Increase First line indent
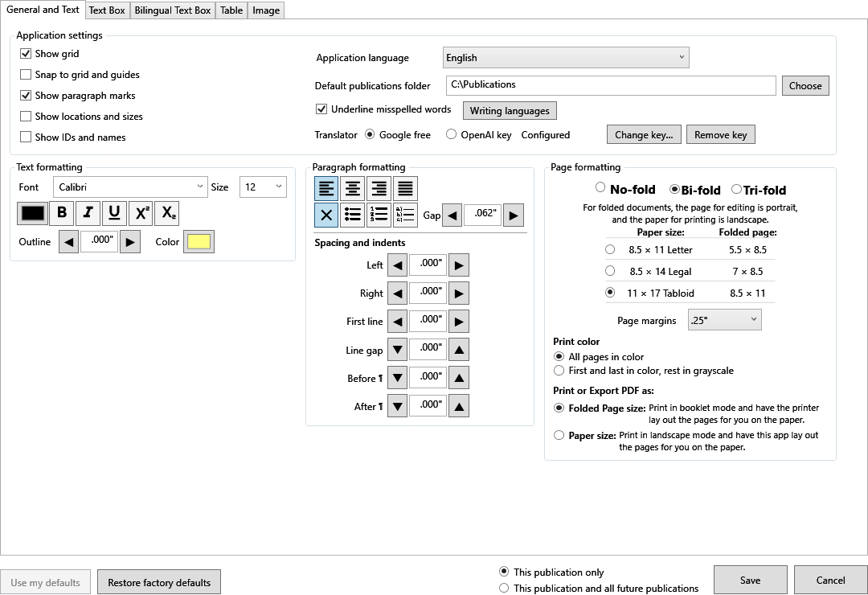Viewport: 868px width, 595px height. pyautogui.click(x=459, y=322)
